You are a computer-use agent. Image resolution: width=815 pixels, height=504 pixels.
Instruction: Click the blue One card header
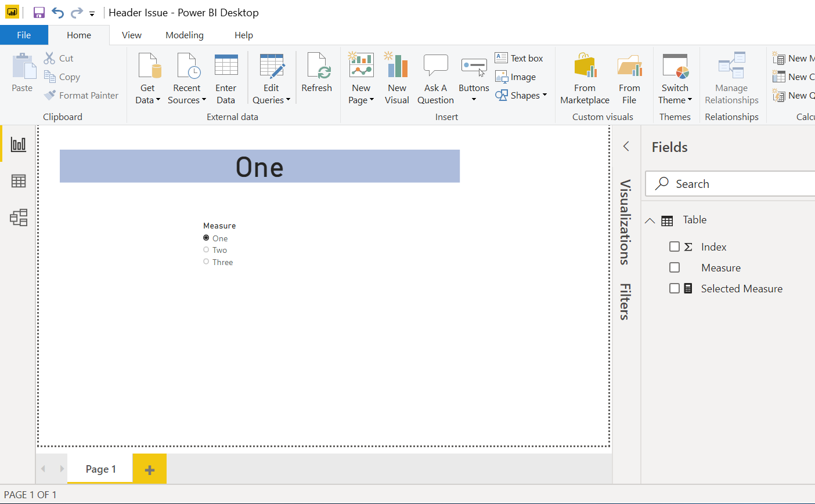[x=259, y=166]
